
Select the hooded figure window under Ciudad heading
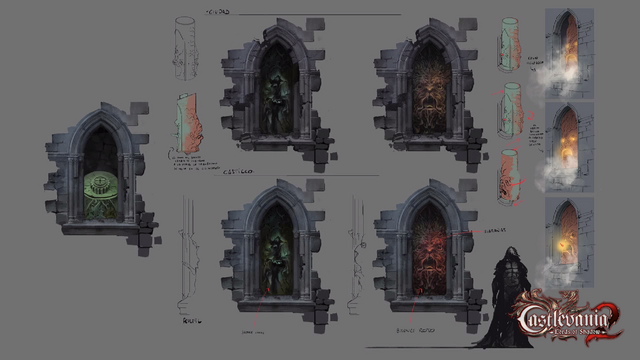point(278,94)
